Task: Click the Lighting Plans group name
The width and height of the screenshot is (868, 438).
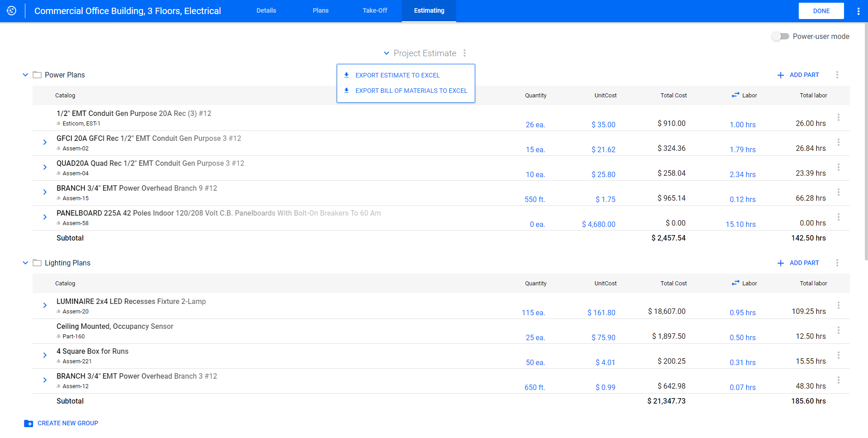Action: (x=67, y=263)
